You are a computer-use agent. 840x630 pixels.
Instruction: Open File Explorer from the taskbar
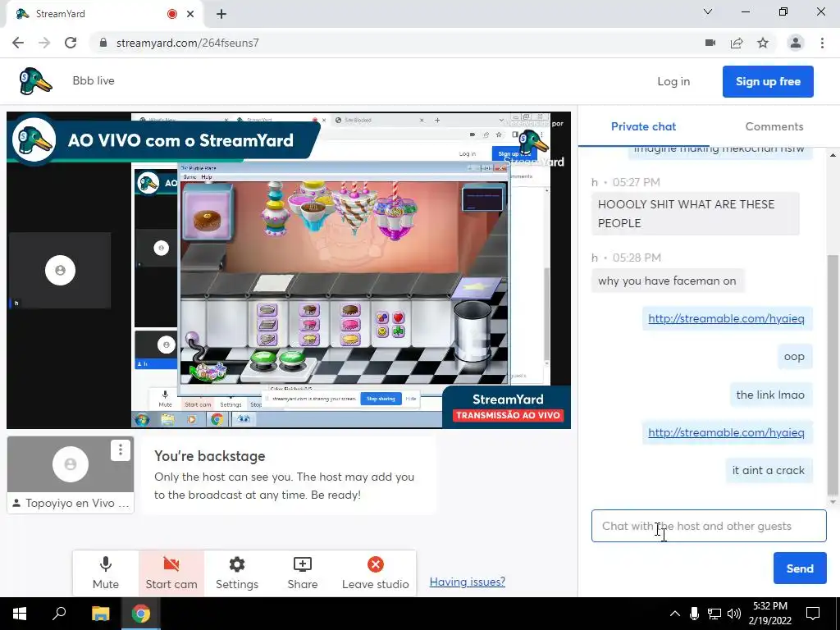click(100, 614)
